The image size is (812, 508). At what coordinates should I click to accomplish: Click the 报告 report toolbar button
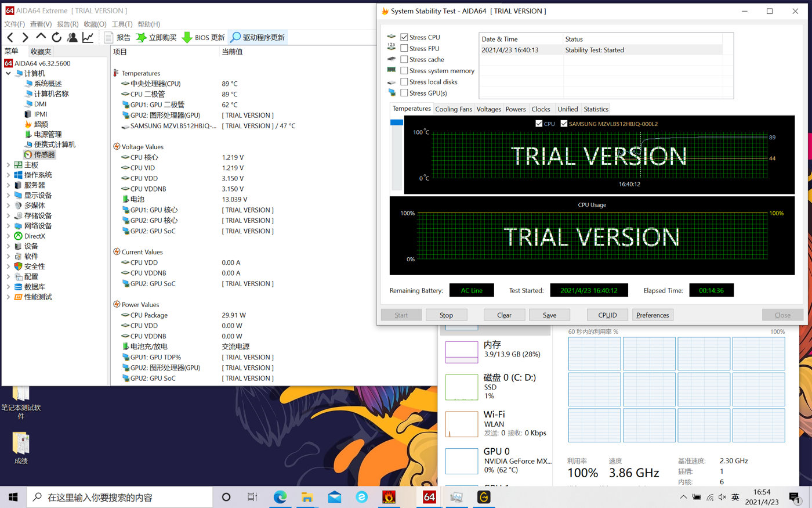[x=117, y=38]
